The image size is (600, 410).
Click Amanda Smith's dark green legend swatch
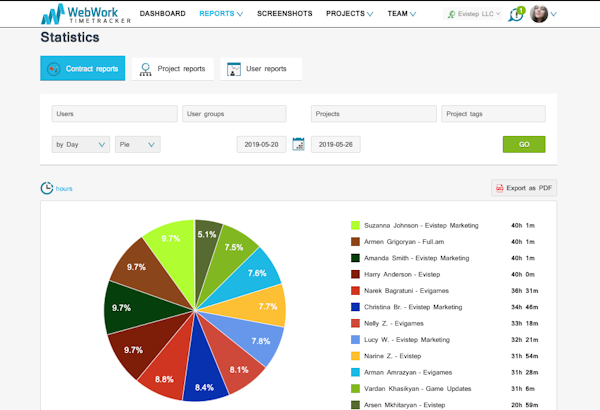[355, 258]
